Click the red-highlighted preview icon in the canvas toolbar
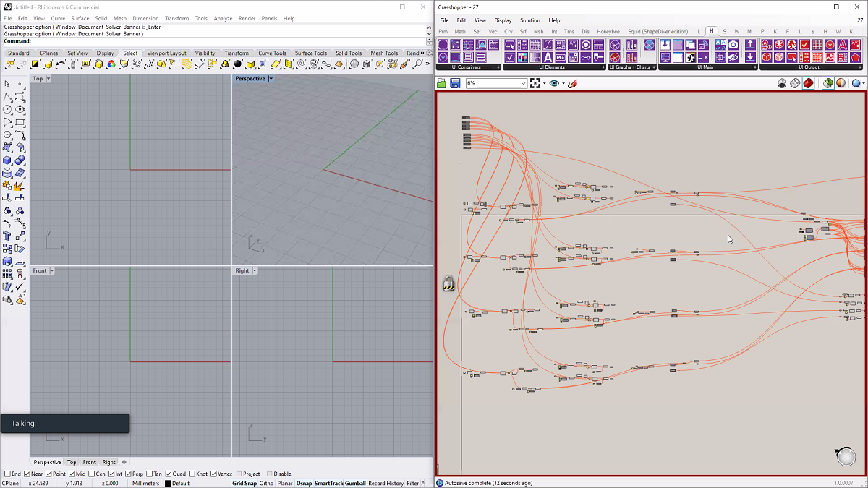 808,84
